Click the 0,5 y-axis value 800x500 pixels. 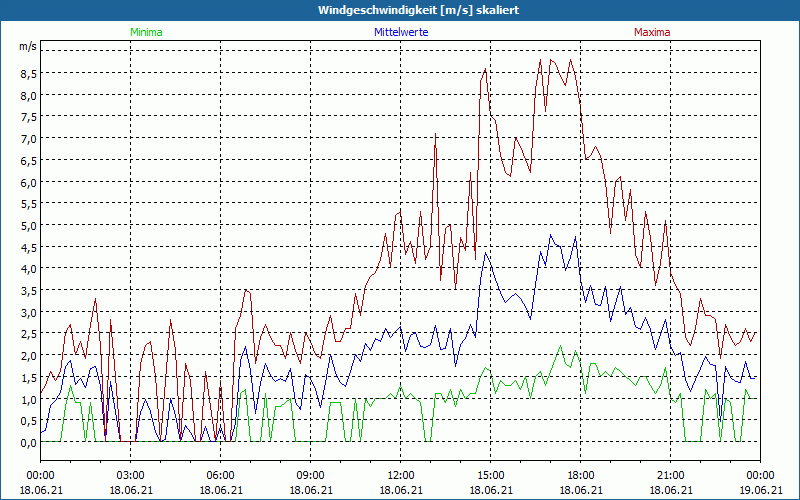28,421
